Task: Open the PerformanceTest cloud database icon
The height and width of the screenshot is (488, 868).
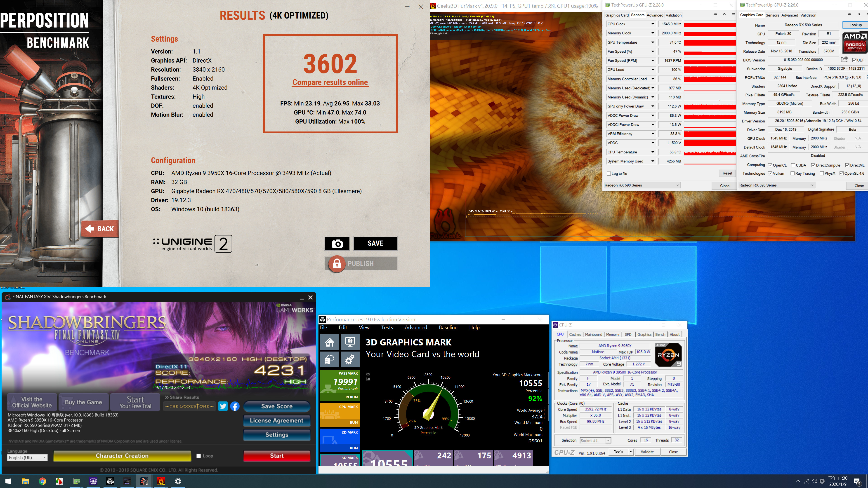Action: point(330,359)
